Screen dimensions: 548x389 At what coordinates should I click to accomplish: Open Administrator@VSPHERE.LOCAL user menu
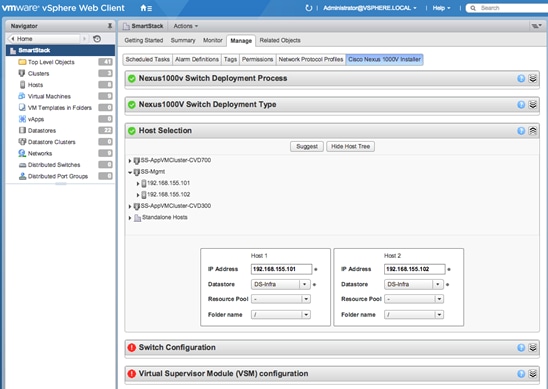click(x=370, y=8)
